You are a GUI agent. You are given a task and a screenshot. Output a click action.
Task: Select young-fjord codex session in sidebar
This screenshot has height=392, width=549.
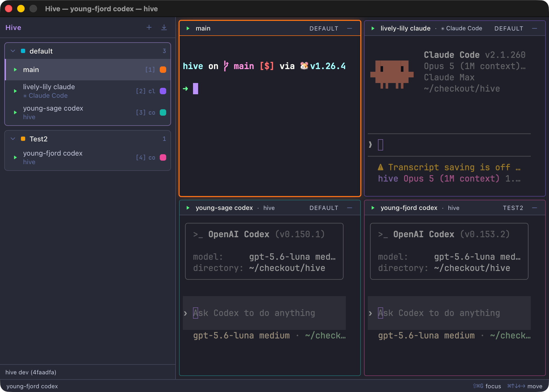(x=88, y=157)
